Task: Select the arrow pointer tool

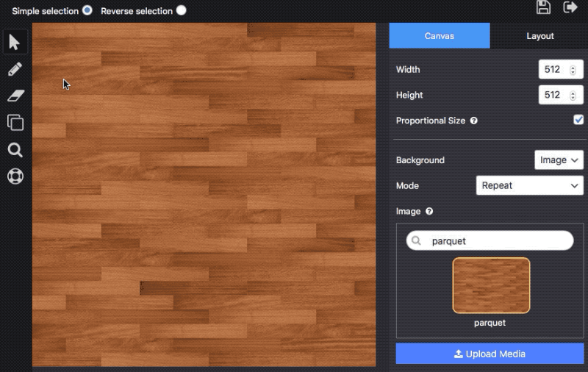Action: 15,42
